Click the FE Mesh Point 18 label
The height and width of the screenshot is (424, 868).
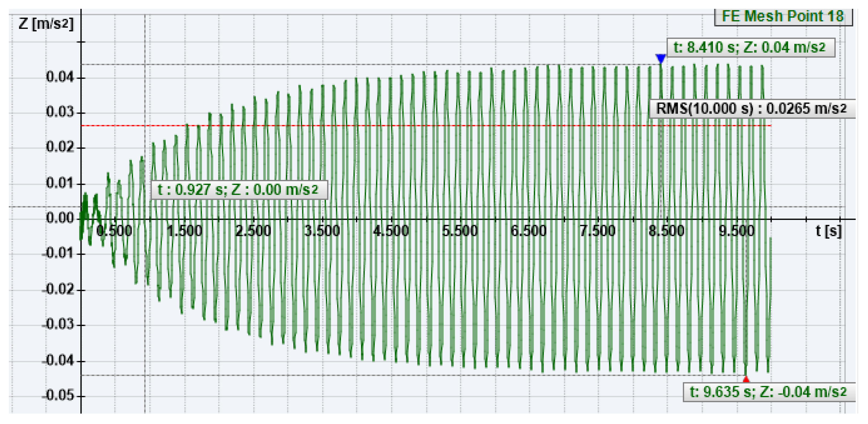(783, 16)
